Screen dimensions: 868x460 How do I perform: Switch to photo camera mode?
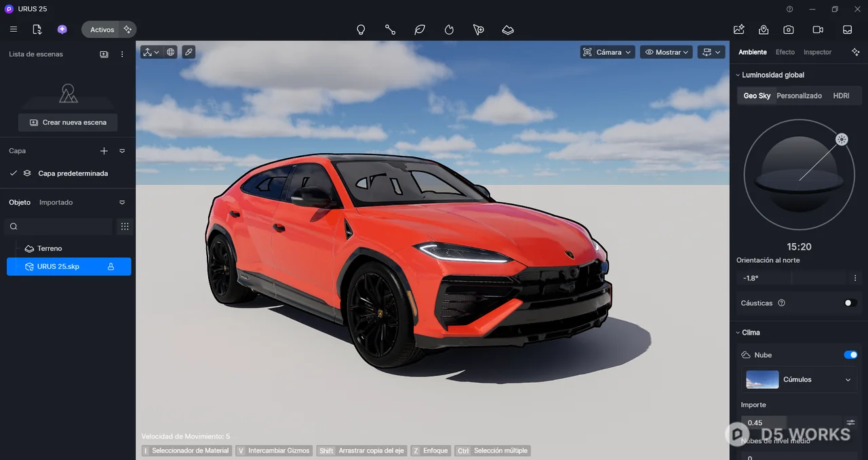(x=789, y=30)
